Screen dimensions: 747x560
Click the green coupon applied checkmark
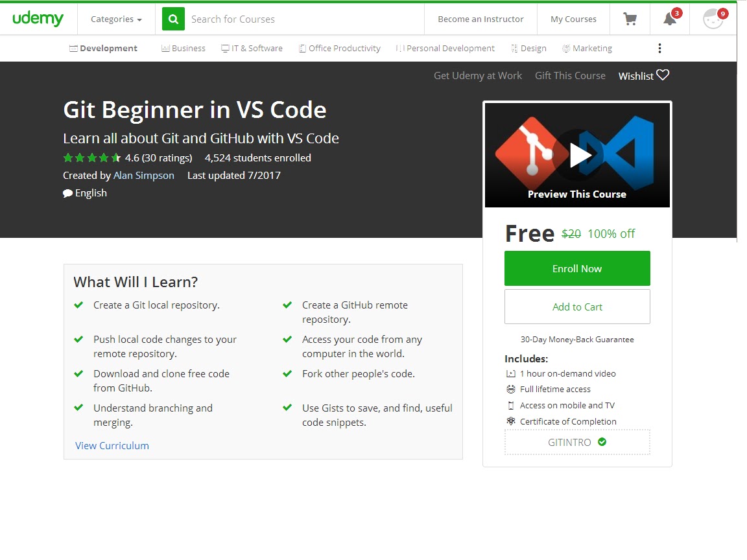point(602,442)
